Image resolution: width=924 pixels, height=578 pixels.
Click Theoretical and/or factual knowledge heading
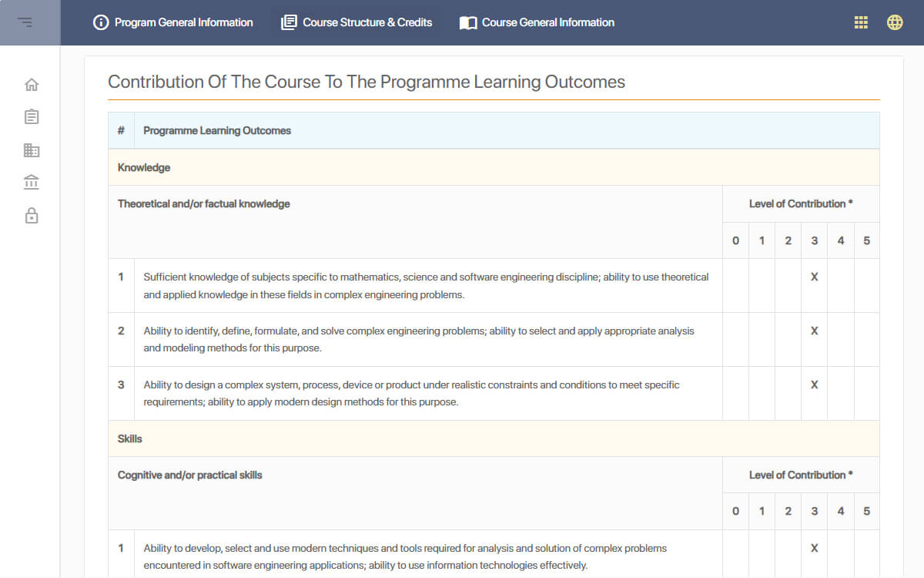[x=204, y=204]
